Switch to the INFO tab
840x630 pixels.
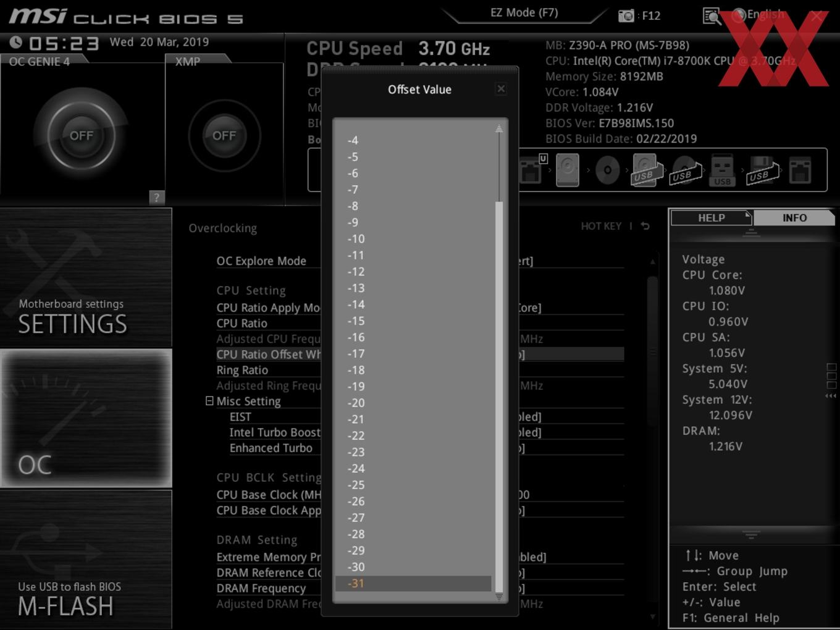794,218
